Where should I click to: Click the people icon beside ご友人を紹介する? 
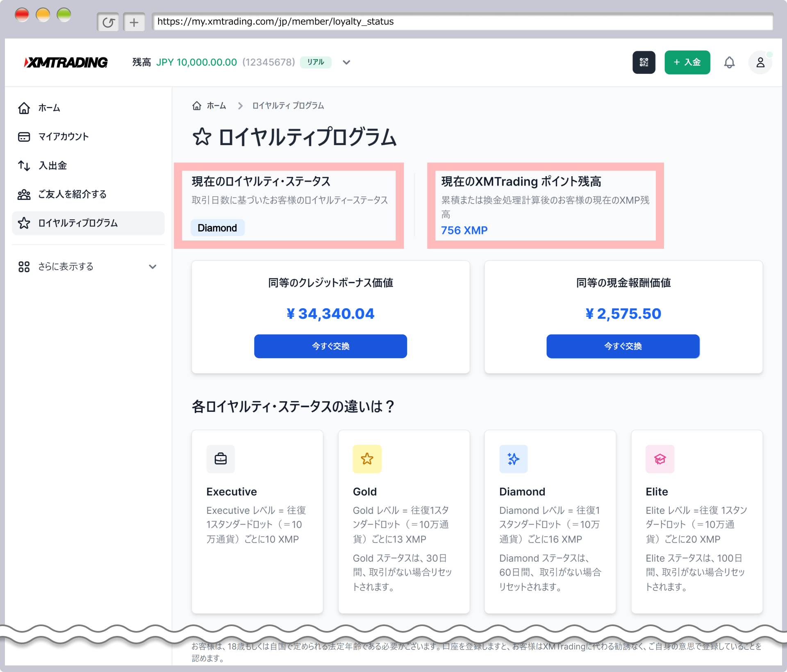(x=24, y=194)
